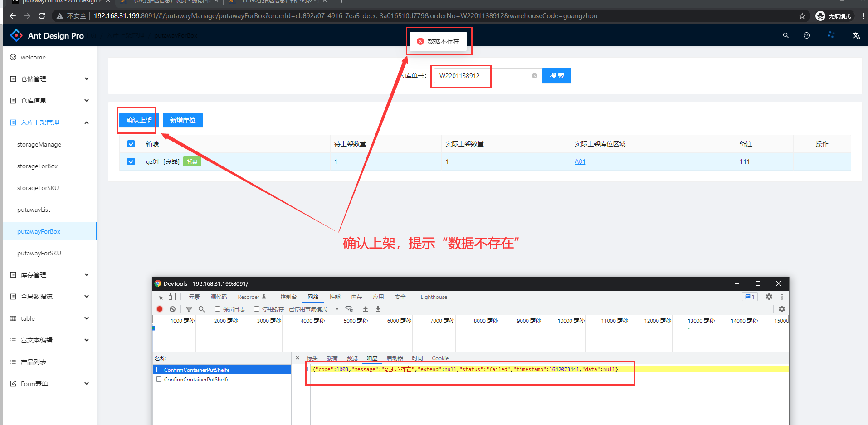Click the red record network log button
This screenshot has height=425, width=868.
160,309
